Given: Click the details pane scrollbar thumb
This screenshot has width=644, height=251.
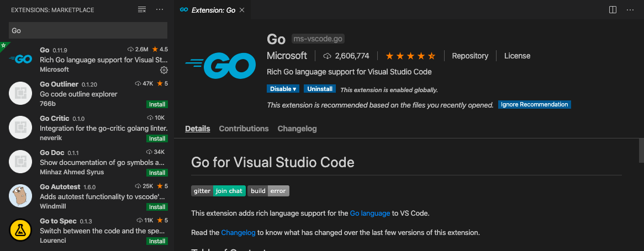Looking at the screenshot, I should tap(641, 151).
